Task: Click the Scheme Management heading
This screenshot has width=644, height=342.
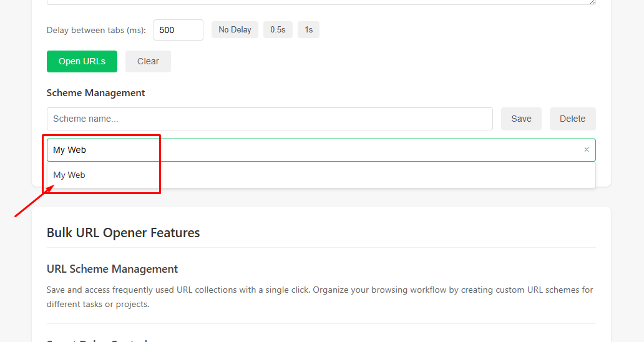Action: 95,93
